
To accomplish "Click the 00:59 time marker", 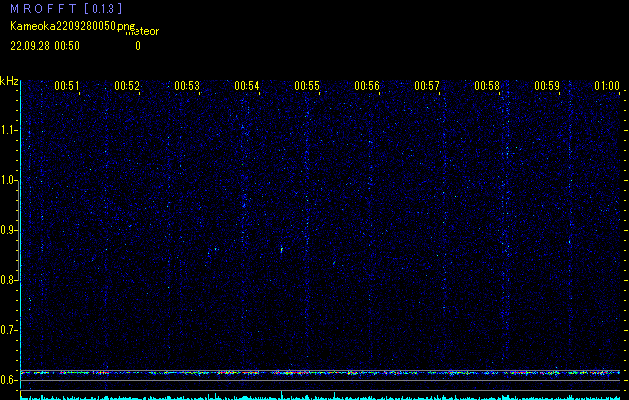I will 547,86.
